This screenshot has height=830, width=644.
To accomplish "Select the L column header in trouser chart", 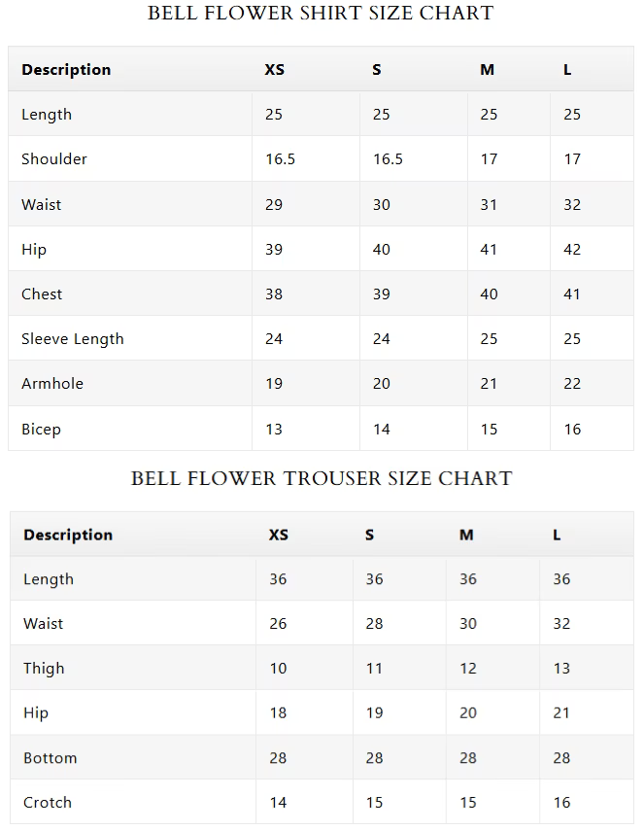I will (557, 535).
